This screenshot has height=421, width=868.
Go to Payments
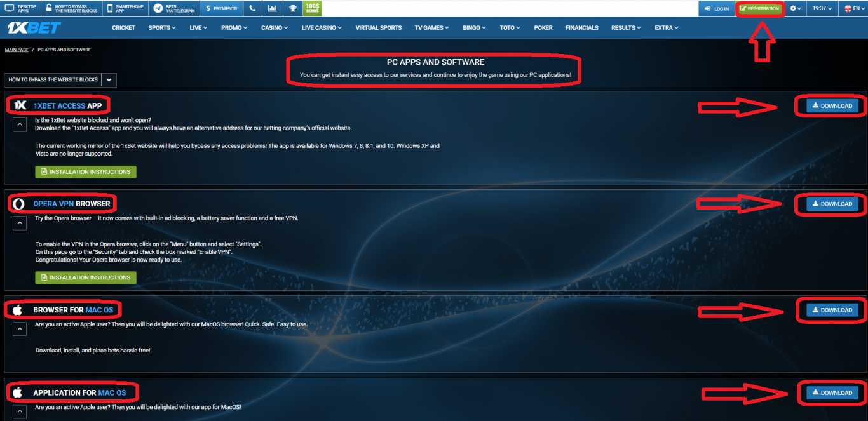pos(221,8)
